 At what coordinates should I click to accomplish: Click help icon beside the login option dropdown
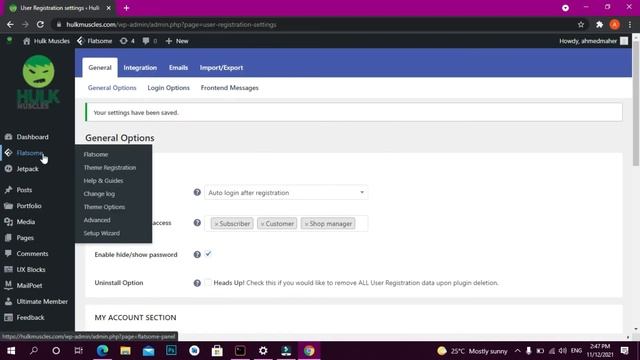click(197, 192)
